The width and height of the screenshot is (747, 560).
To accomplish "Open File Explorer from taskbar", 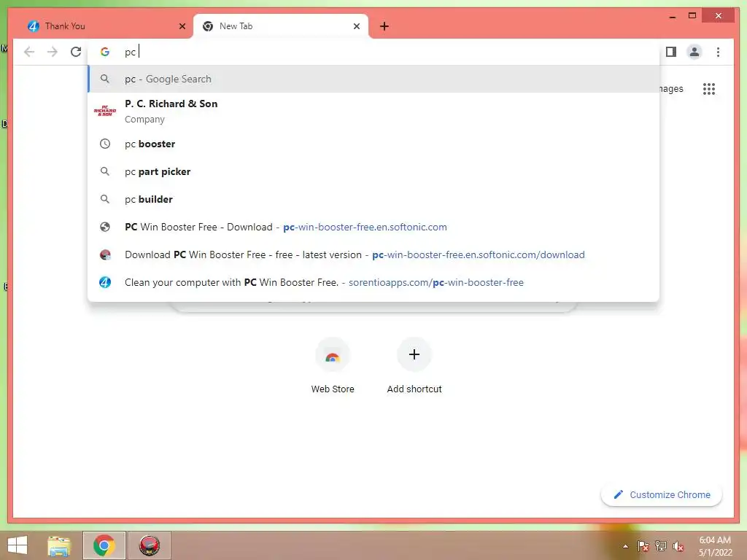I will (59, 545).
